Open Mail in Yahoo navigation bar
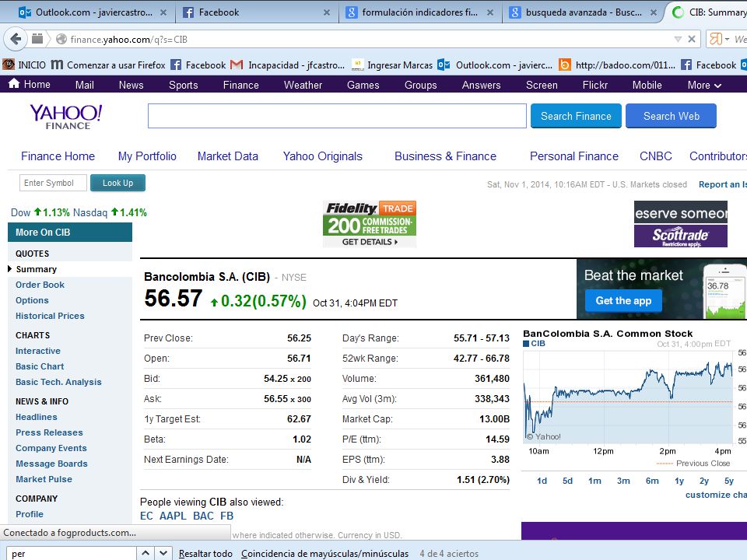Screen dimensions: 747x560 pyautogui.click(x=84, y=85)
